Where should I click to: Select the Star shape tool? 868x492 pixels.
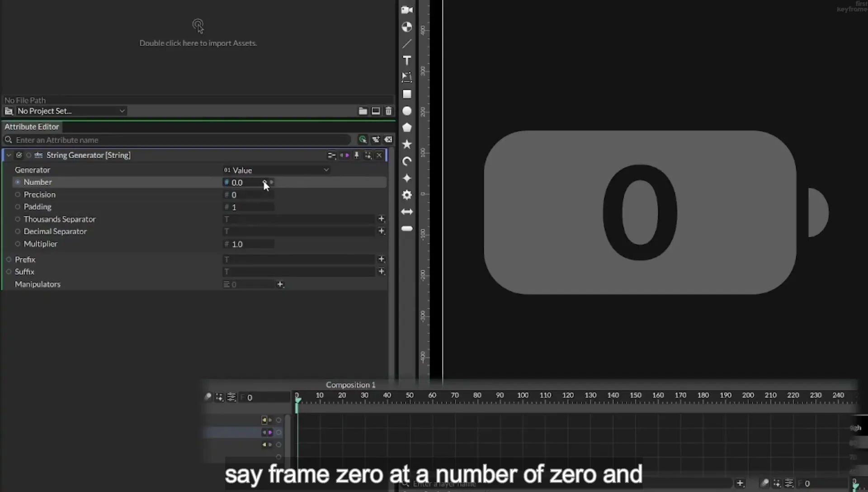point(407,144)
